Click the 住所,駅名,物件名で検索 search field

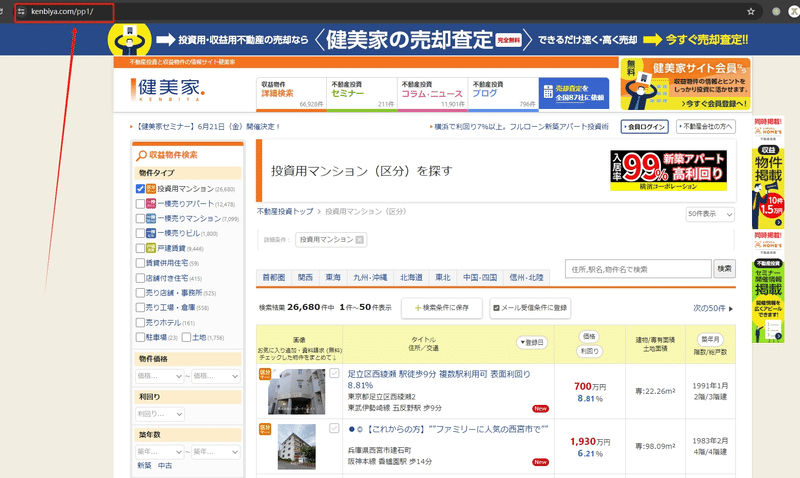tap(638, 269)
